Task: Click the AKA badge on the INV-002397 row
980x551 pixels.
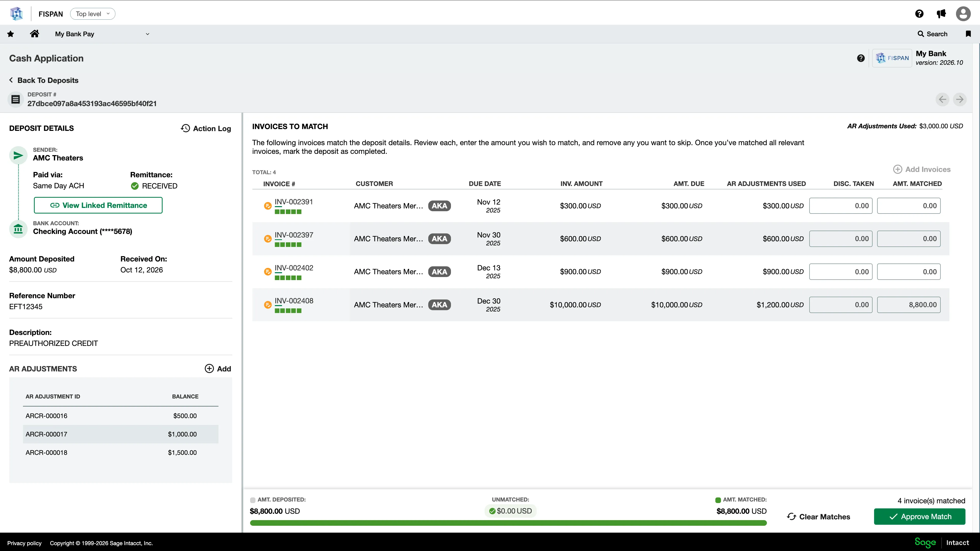Action: pyautogui.click(x=439, y=239)
